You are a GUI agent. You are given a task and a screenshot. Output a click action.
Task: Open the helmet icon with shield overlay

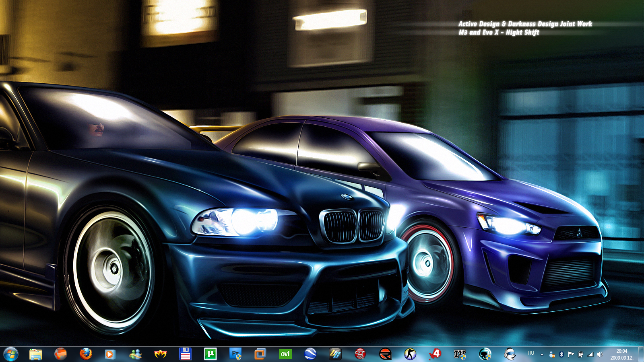pos(485,354)
